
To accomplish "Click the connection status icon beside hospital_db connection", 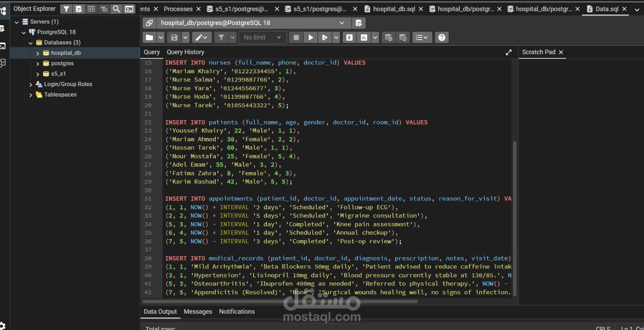I will click(149, 23).
